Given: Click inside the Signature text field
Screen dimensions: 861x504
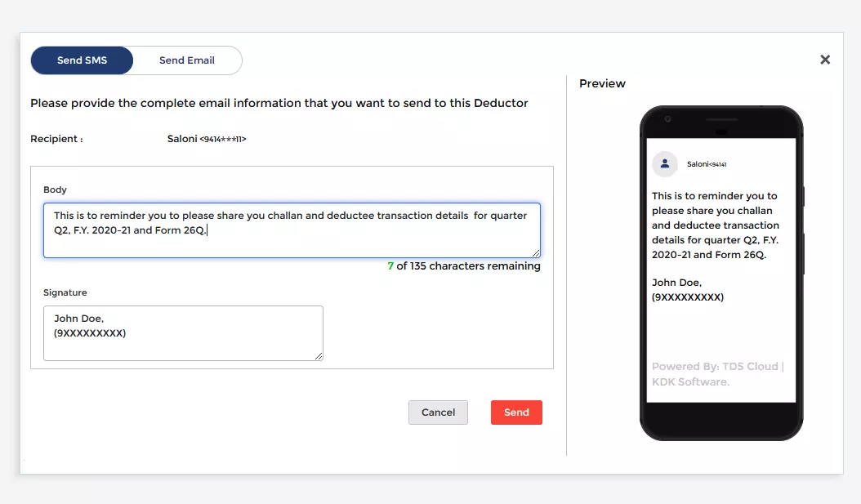Looking at the screenshot, I should point(183,332).
